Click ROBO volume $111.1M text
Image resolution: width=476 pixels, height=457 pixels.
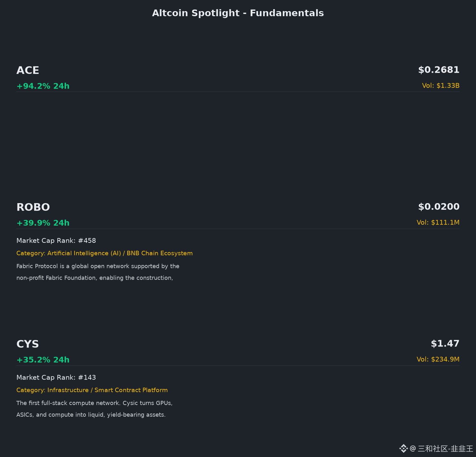point(438,222)
